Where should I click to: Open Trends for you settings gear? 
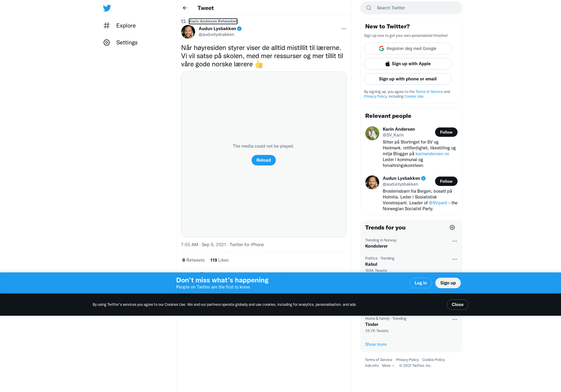coord(452,227)
